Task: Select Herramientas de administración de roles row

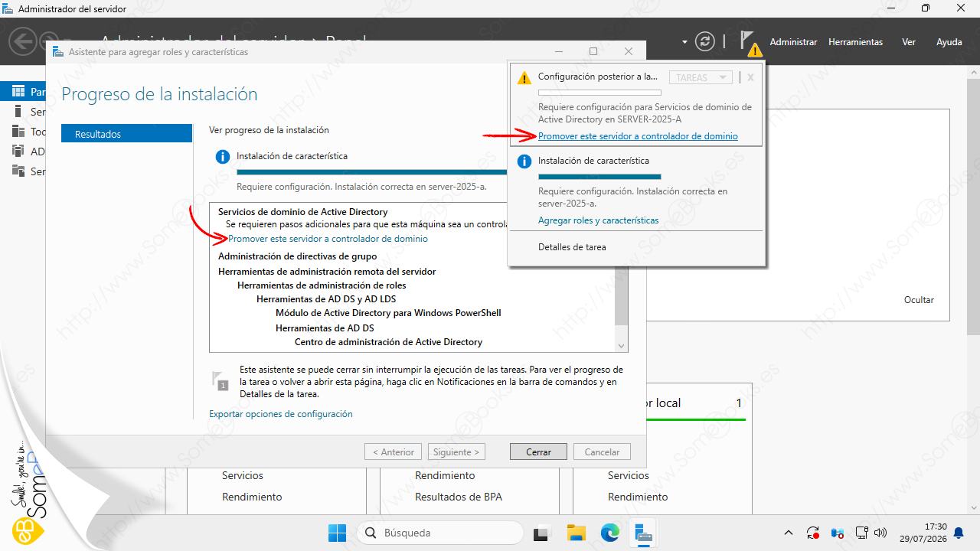Action: point(322,285)
